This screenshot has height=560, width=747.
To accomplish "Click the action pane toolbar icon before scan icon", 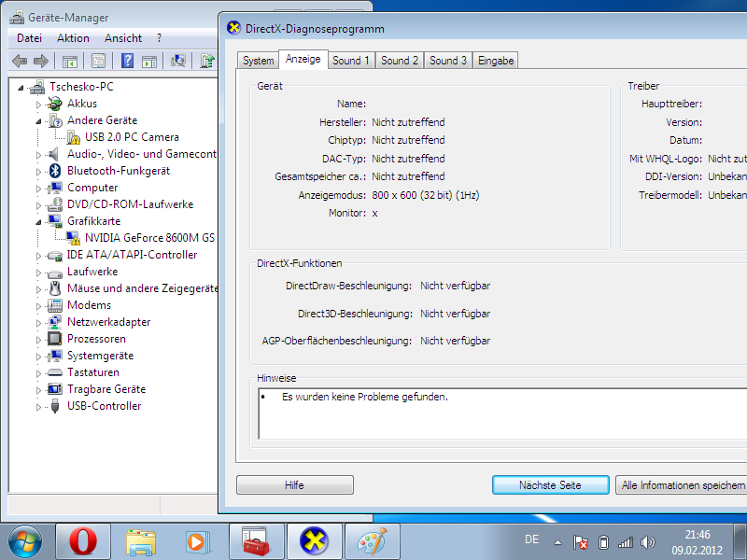I will 149,61.
